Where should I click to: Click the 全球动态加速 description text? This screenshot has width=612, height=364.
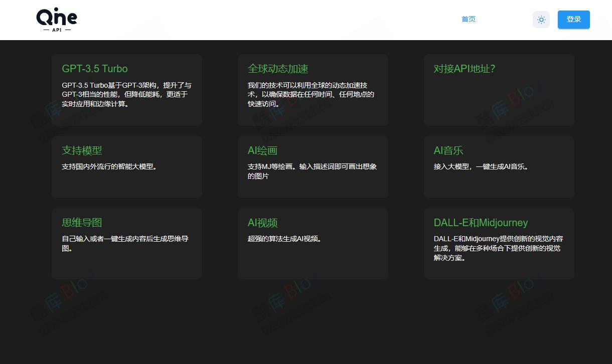pyautogui.click(x=311, y=95)
